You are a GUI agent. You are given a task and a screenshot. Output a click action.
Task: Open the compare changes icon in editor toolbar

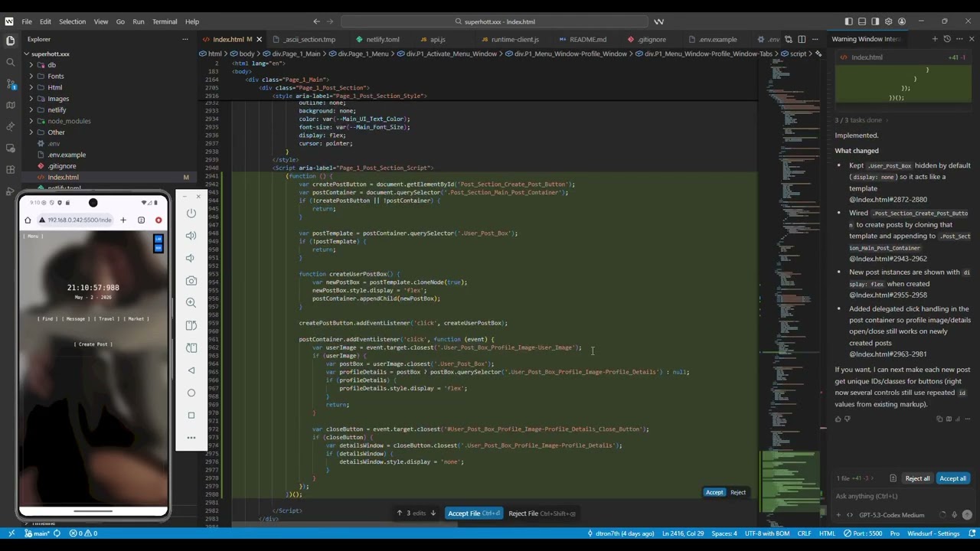click(x=788, y=39)
